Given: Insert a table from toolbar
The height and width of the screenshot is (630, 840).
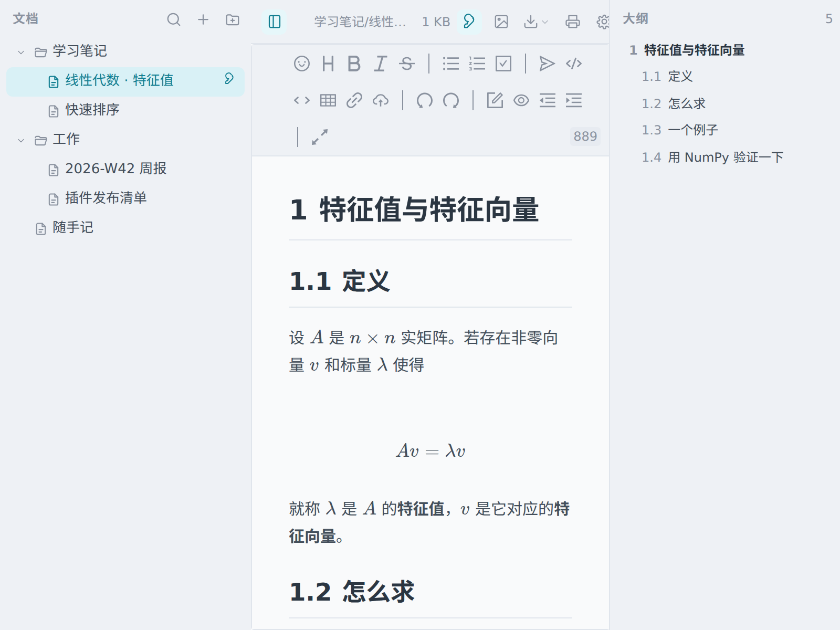Looking at the screenshot, I should 328,100.
